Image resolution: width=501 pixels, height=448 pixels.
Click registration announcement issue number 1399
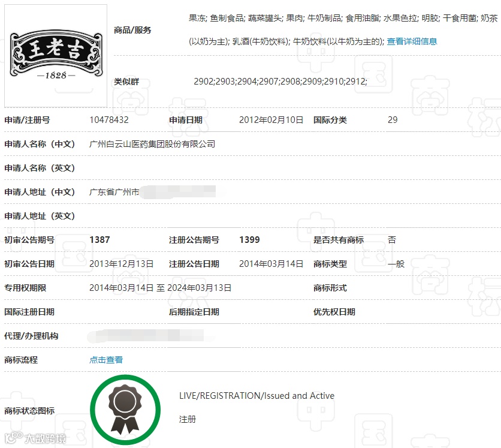click(x=249, y=240)
